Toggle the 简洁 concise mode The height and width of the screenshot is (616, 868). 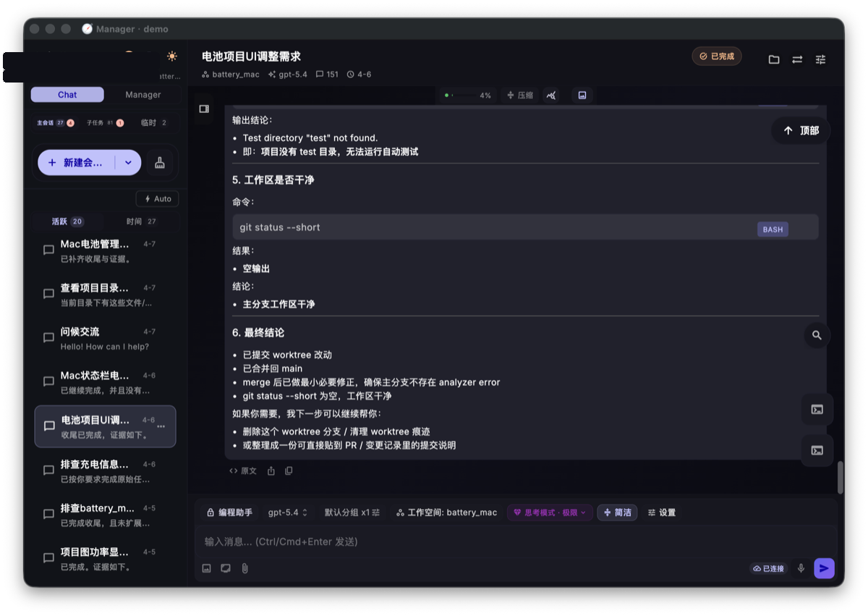point(617,512)
